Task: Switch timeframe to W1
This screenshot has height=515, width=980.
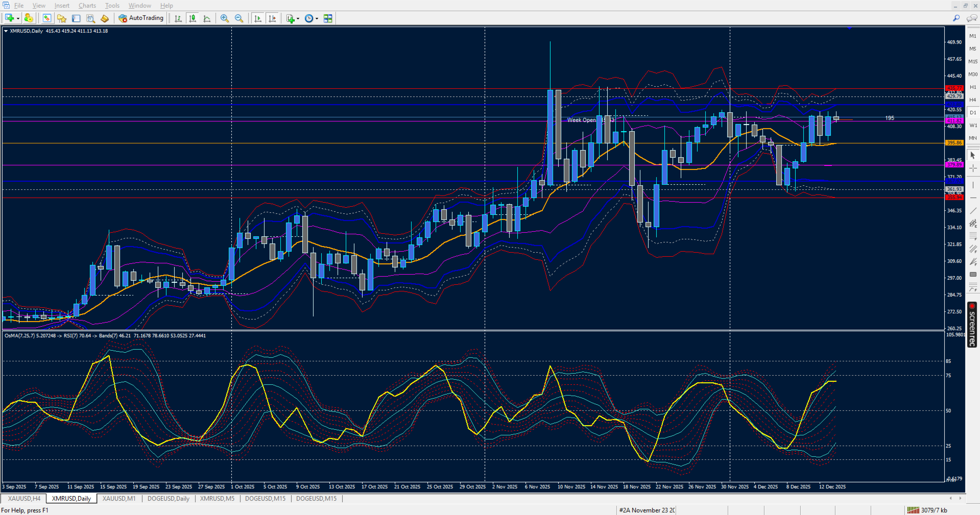Action: point(973,126)
